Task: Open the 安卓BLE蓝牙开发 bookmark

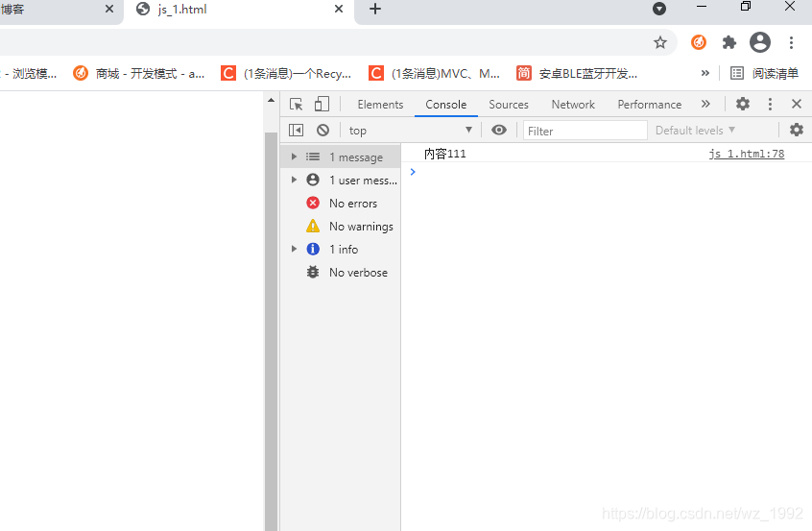Action: (x=577, y=74)
